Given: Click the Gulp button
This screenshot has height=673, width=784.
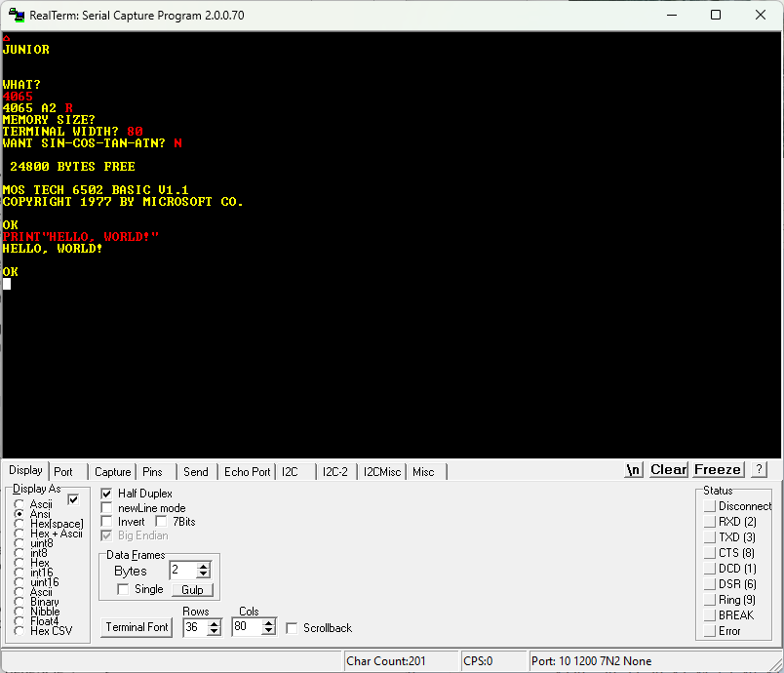Looking at the screenshot, I should coord(192,590).
